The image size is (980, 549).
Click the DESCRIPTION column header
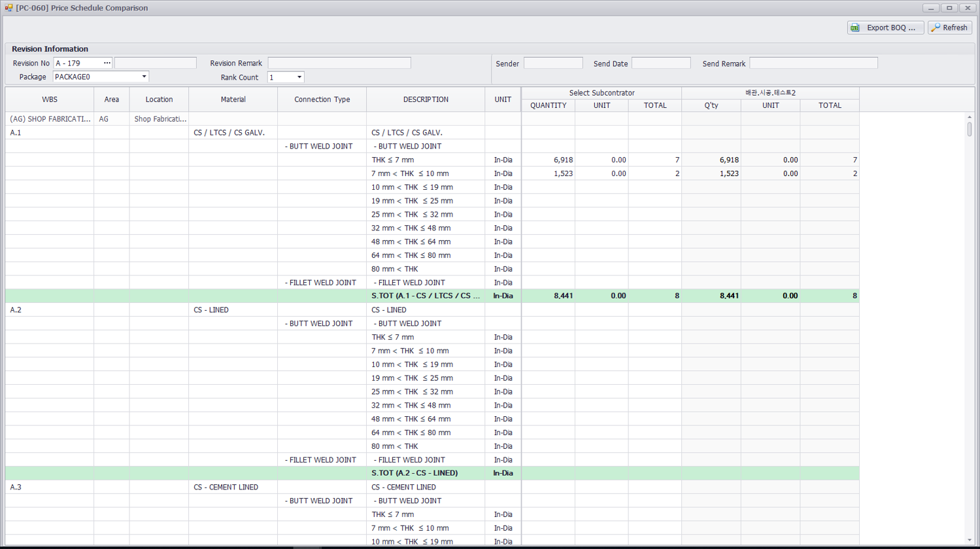pos(426,99)
